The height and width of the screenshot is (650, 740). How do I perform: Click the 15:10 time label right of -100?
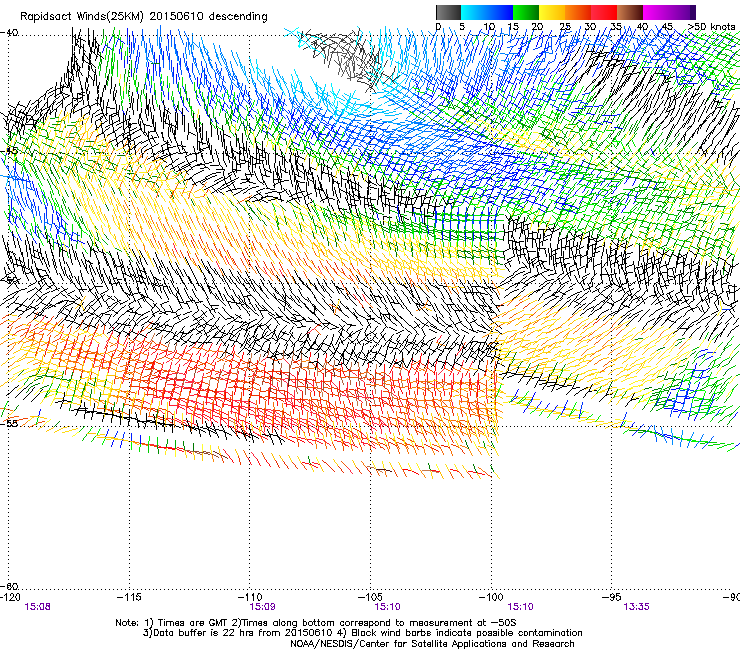pyautogui.click(x=520, y=607)
